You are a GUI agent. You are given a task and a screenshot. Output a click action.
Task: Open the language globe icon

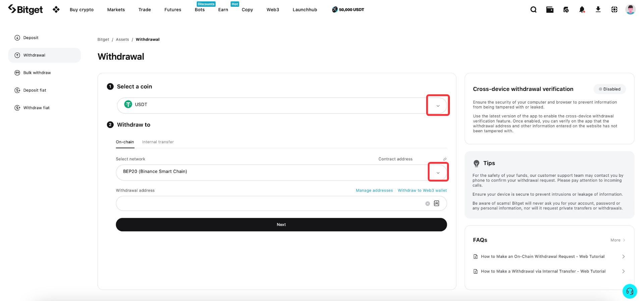tap(614, 9)
